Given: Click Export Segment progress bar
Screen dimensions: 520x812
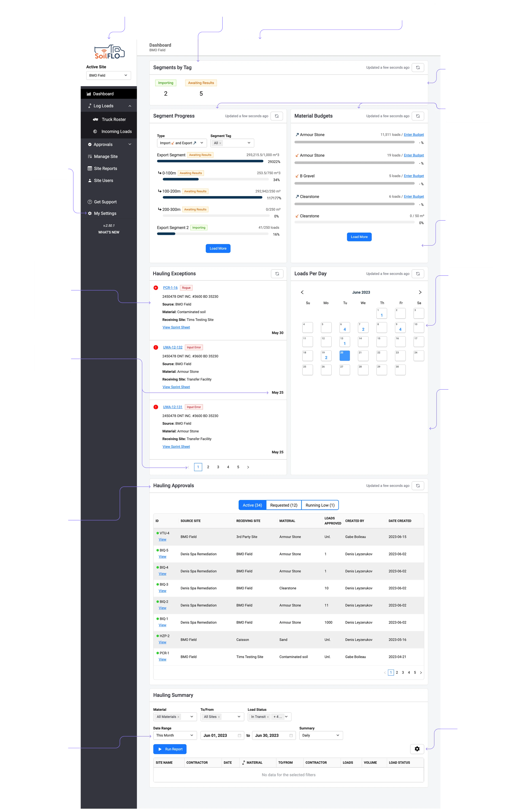Looking at the screenshot, I should (210, 161).
